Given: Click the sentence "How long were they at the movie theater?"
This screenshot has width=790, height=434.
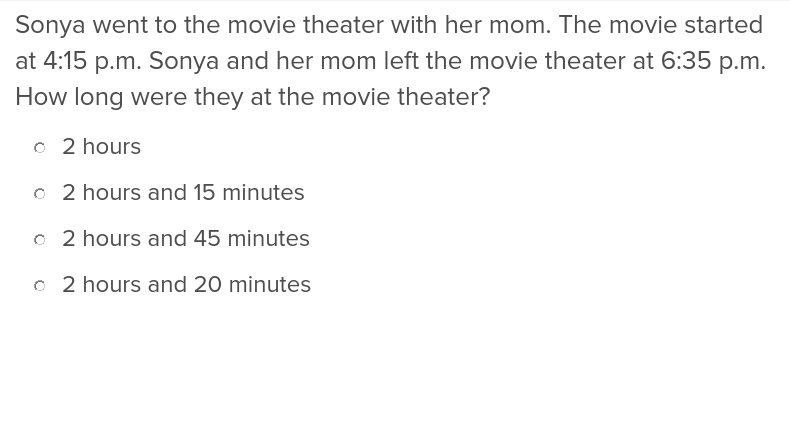Looking at the screenshot, I should point(252,97).
